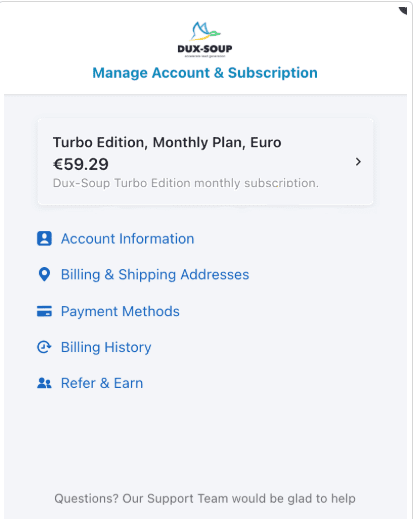
Task: Click the Dux-Soup Turbo Edition monthly subscription description
Action: pos(186,183)
